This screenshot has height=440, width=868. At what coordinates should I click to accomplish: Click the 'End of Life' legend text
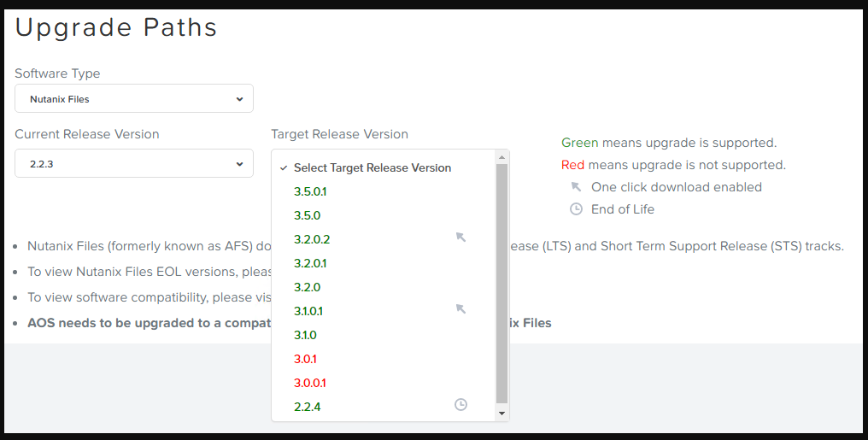click(x=623, y=209)
